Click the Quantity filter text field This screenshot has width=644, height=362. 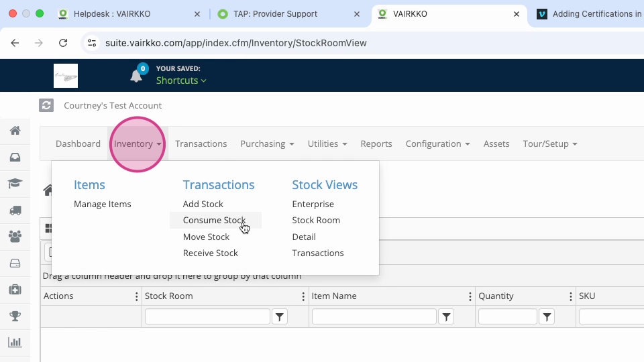click(x=508, y=316)
